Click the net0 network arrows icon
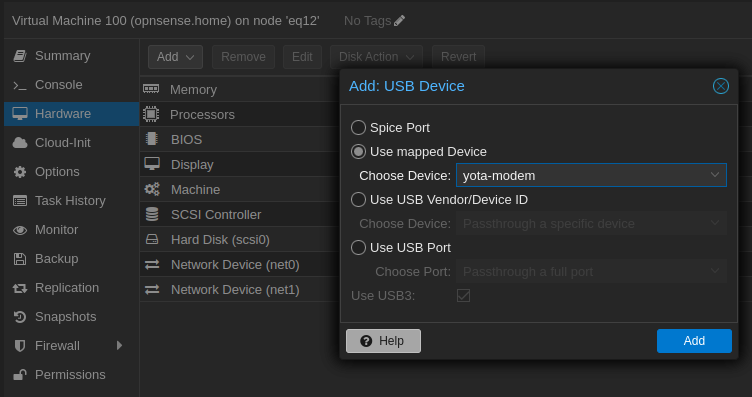The width and height of the screenshot is (752, 397). 152,265
